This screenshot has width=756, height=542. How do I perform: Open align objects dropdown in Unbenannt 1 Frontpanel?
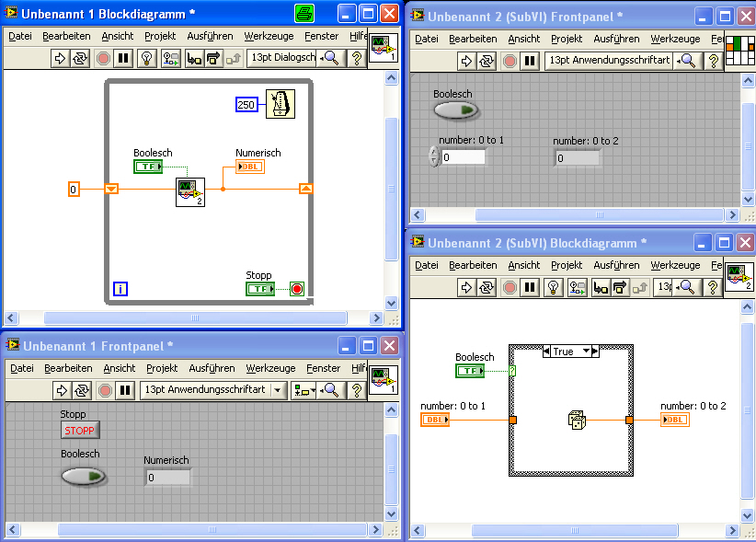pos(304,390)
